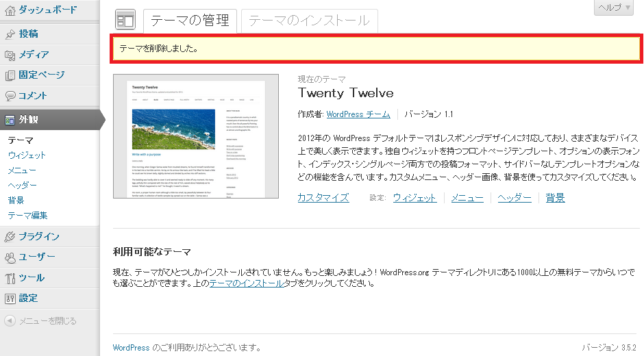
Task: Click the Users icon in sidebar
Action: 10,257
